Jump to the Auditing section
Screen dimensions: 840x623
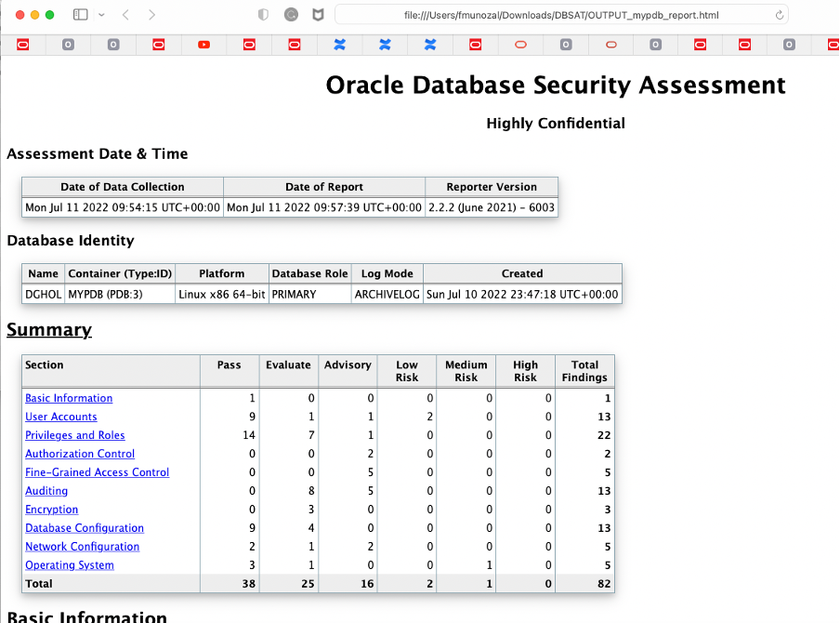[x=46, y=491]
